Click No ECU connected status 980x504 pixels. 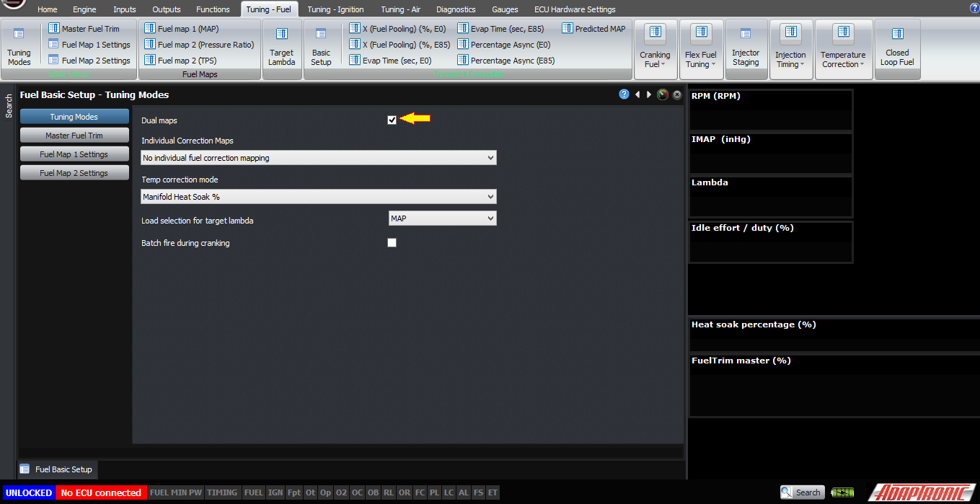coord(101,492)
